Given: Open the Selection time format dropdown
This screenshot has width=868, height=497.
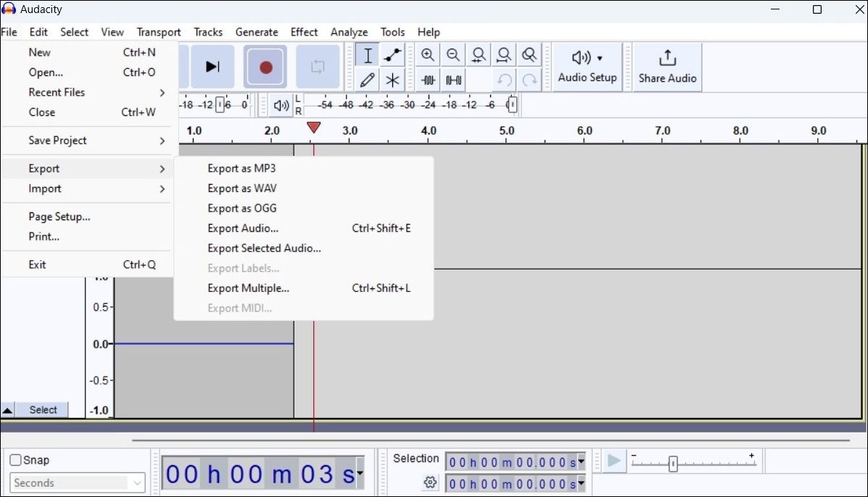Looking at the screenshot, I should point(580,461).
